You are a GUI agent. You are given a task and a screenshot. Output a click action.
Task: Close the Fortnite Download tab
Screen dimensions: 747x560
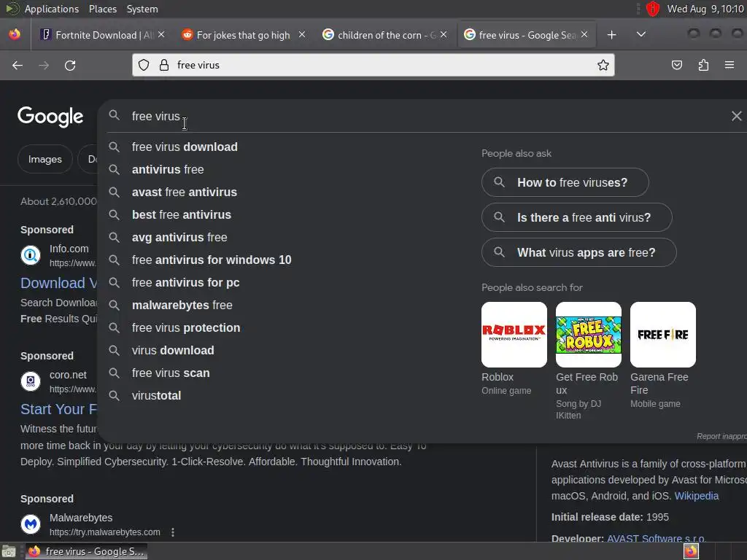[x=161, y=35]
